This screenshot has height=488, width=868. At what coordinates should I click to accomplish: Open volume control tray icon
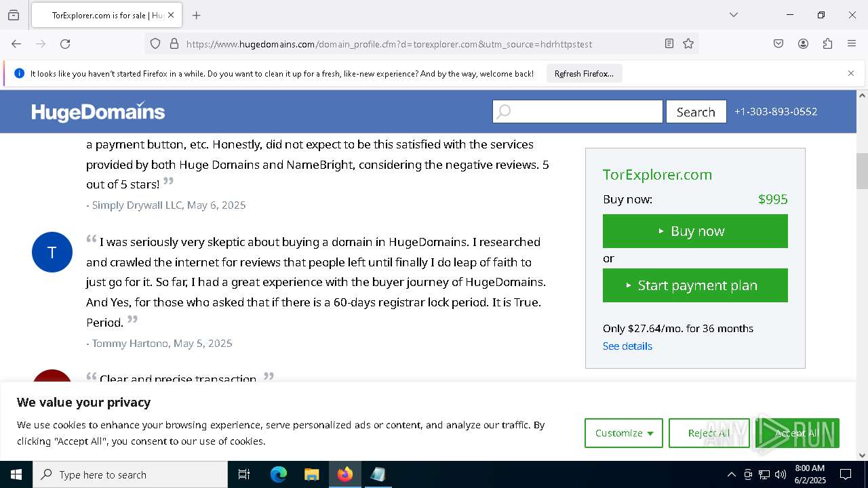(x=781, y=474)
